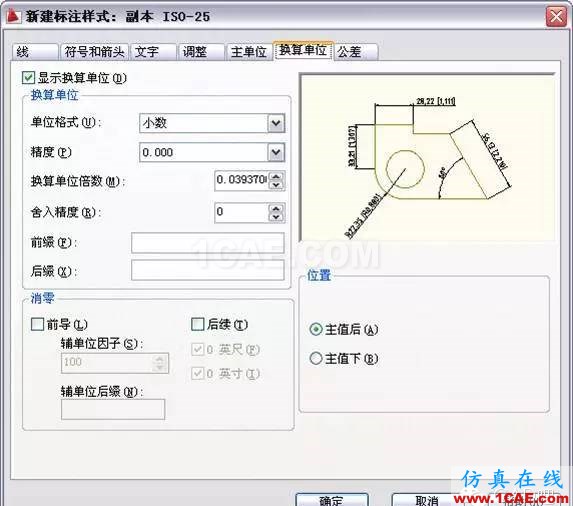The width and height of the screenshot is (573, 506).
Task: Decrease 换算单位倍数 with down arrow
Action: pos(277,185)
